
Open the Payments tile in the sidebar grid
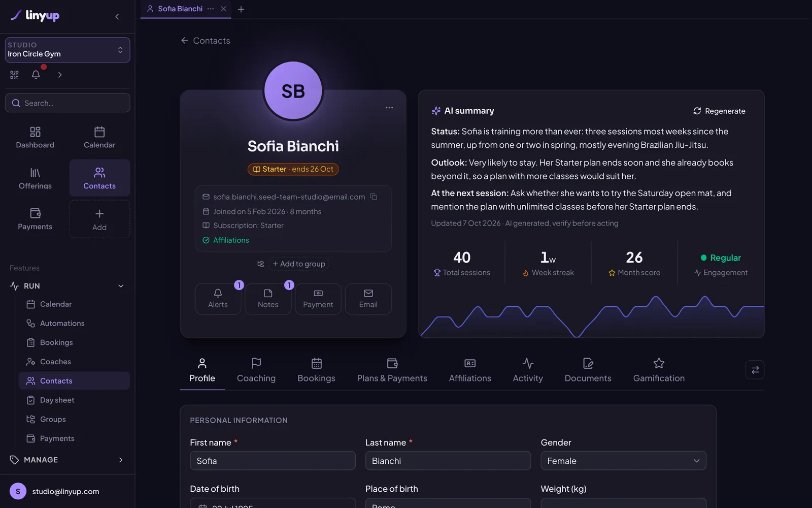coord(35,219)
